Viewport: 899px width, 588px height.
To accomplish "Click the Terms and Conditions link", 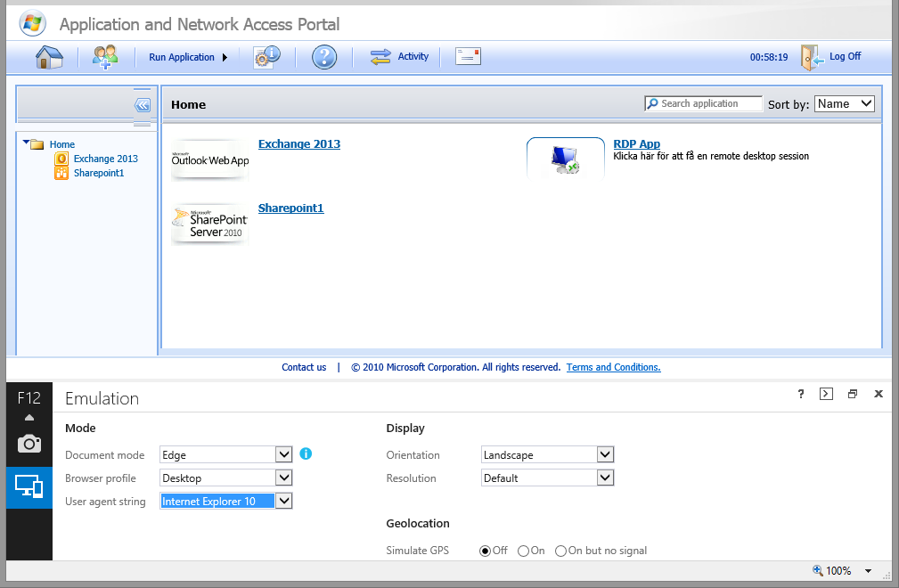I will [x=613, y=367].
